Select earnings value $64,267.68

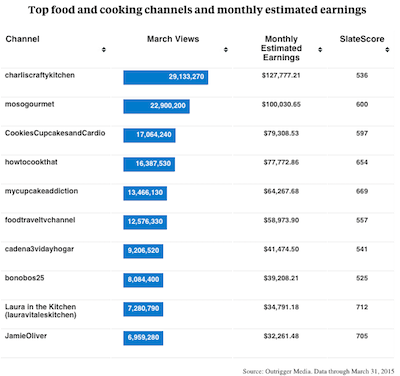pos(281,192)
